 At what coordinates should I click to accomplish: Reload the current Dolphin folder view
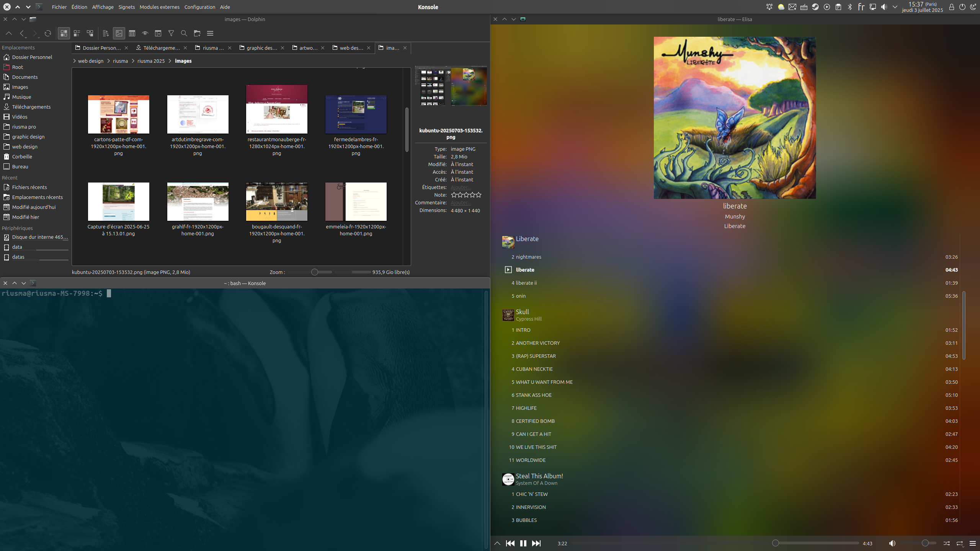click(48, 33)
